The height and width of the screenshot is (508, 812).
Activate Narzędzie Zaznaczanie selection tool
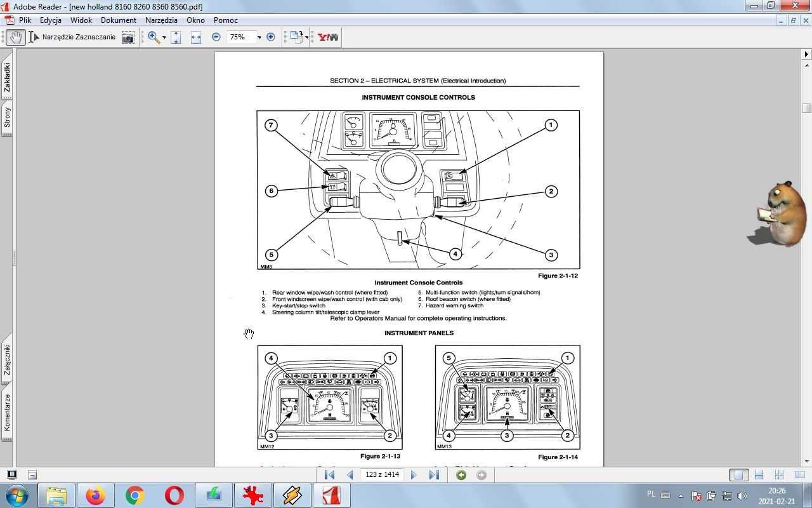(x=72, y=37)
